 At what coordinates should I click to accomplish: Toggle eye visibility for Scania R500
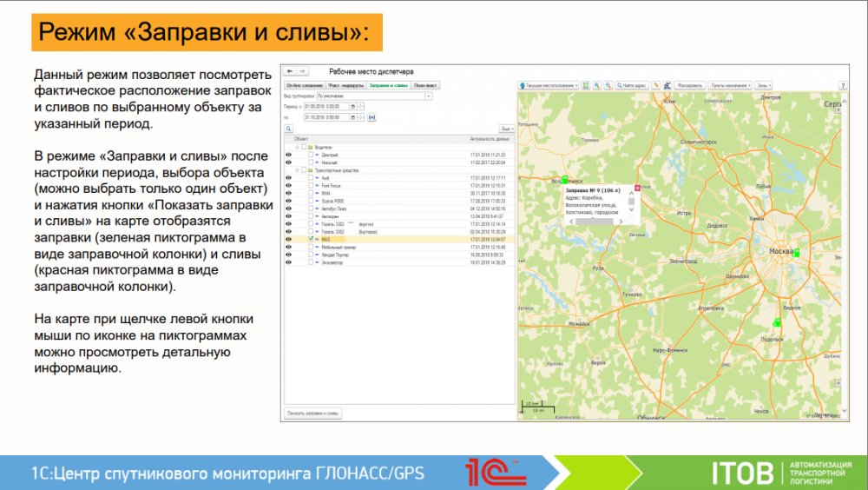pos(288,199)
